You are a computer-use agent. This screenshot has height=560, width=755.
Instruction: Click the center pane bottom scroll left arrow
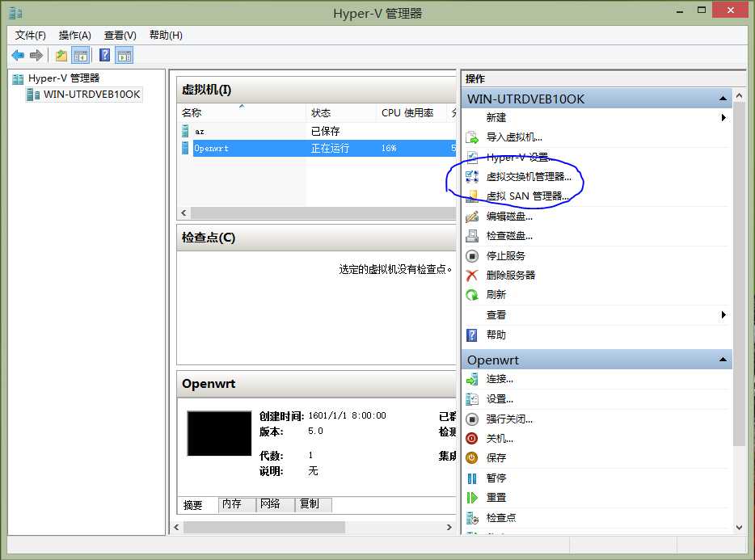point(177,527)
